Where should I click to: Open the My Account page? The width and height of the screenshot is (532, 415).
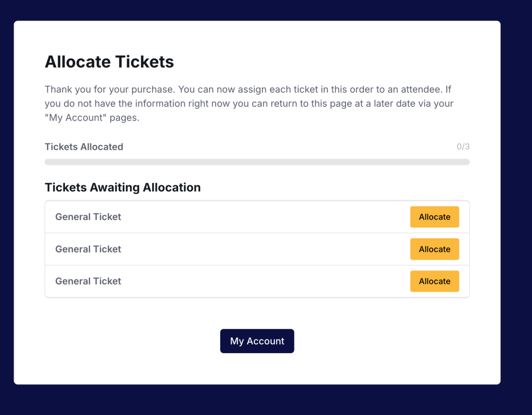257,341
